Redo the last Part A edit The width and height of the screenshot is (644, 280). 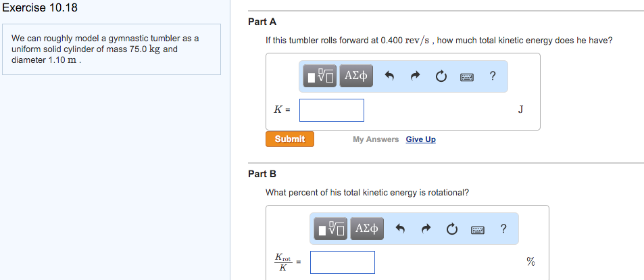click(x=415, y=76)
